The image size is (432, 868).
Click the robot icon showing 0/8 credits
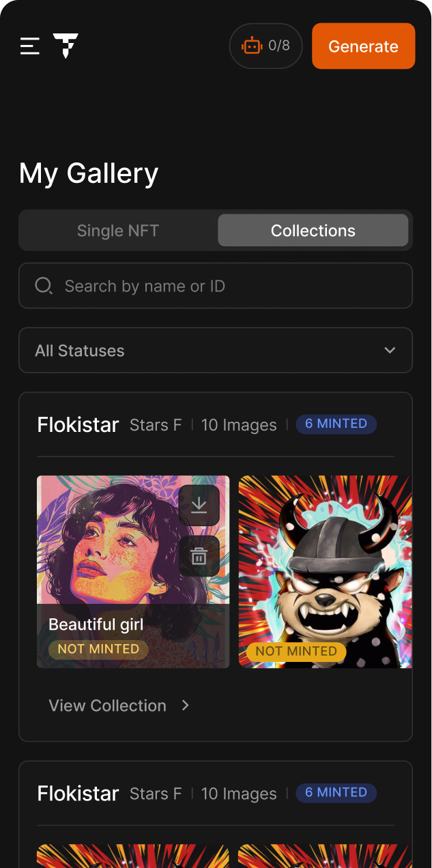[x=252, y=46]
